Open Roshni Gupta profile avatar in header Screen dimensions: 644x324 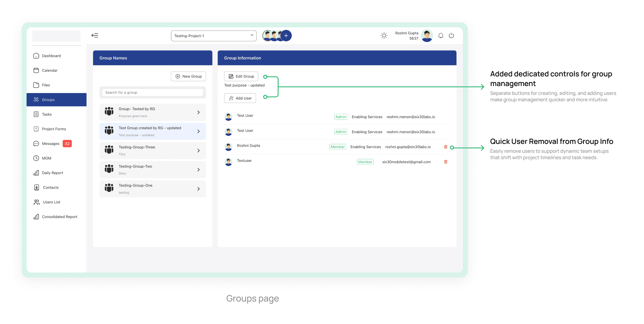[427, 36]
